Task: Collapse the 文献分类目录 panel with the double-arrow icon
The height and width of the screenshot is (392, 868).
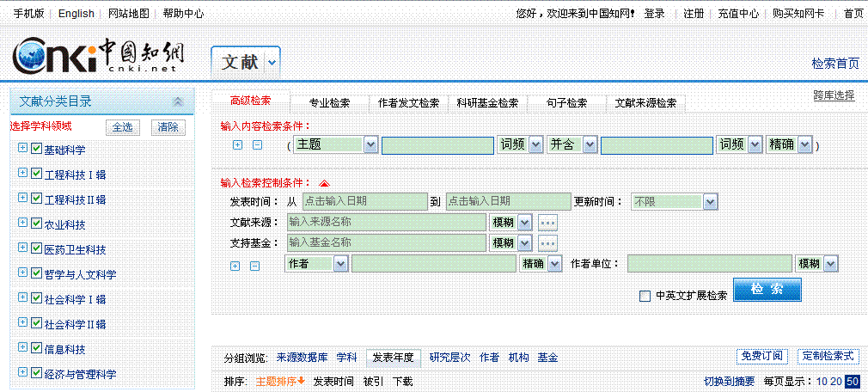Action: click(x=178, y=101)
